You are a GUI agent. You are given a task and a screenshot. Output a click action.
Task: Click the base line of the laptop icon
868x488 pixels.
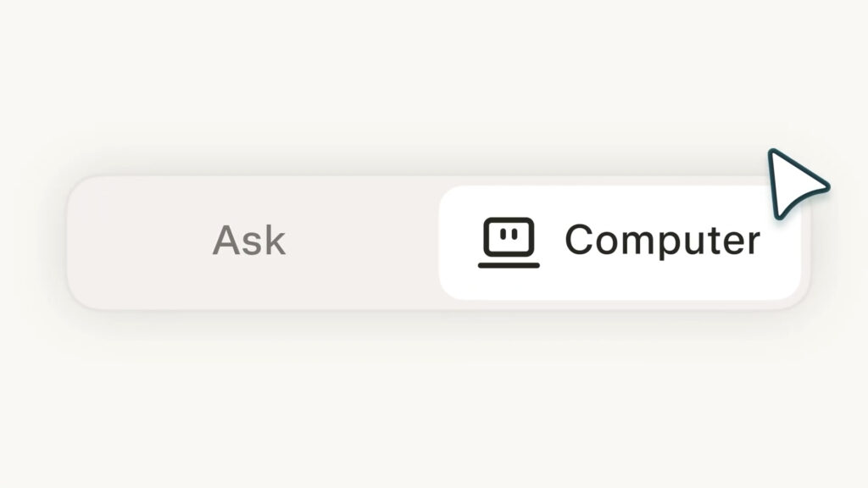coord(509,265)
